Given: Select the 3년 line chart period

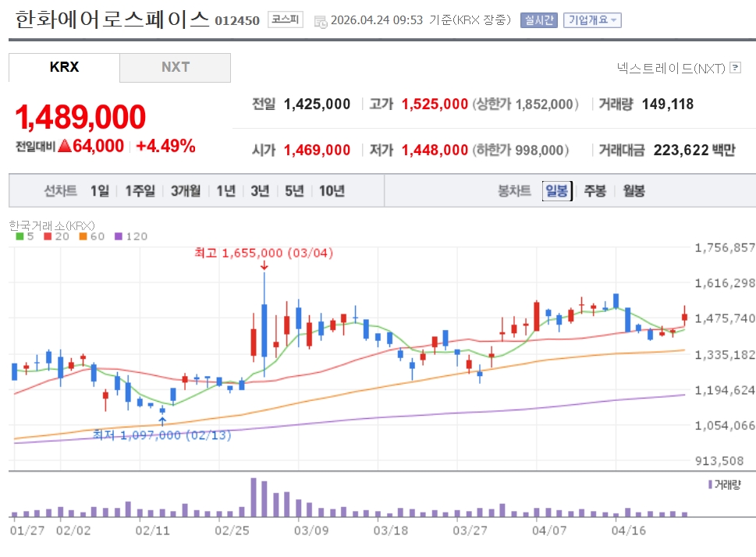Looking at the screenshot, I should coord(260,191).
